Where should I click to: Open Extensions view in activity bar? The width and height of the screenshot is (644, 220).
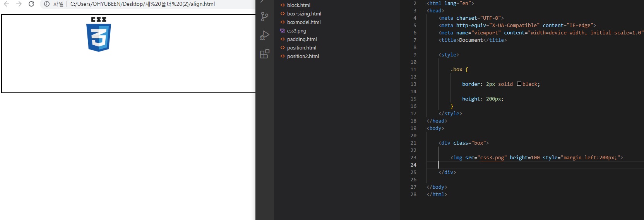point(265,54)
